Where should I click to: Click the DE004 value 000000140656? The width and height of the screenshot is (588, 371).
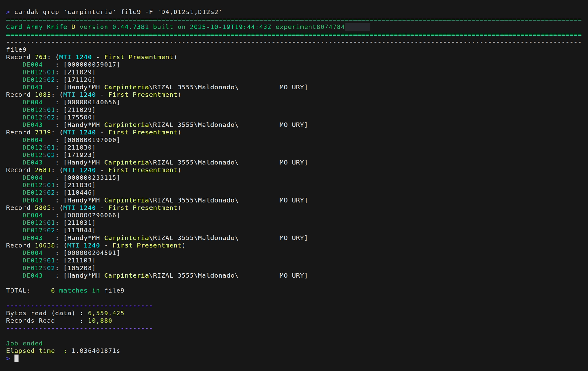click(x=92, y=102)
